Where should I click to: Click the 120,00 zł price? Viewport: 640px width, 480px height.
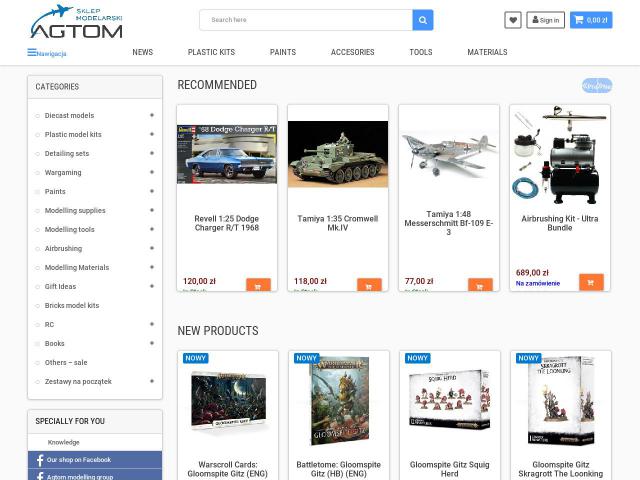point(199,281)
